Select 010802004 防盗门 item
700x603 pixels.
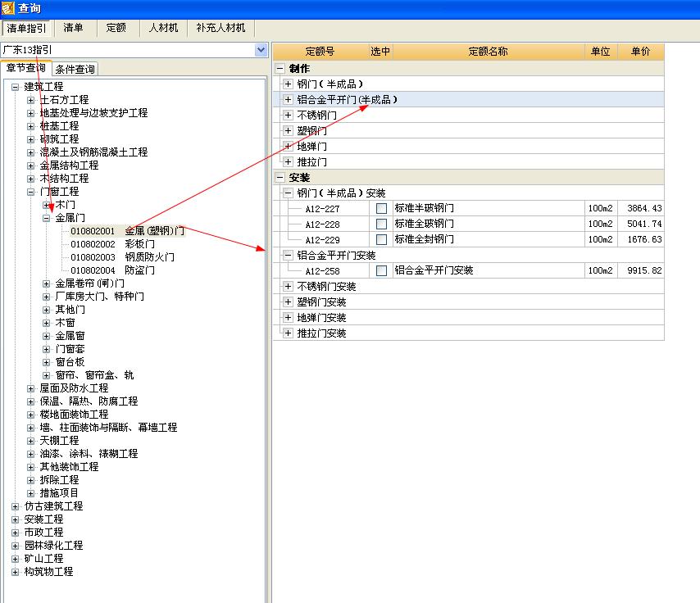[x=112, y=270]
